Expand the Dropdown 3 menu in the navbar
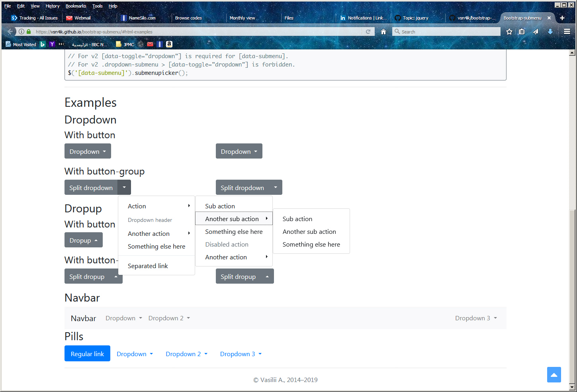 coord(476,318)
